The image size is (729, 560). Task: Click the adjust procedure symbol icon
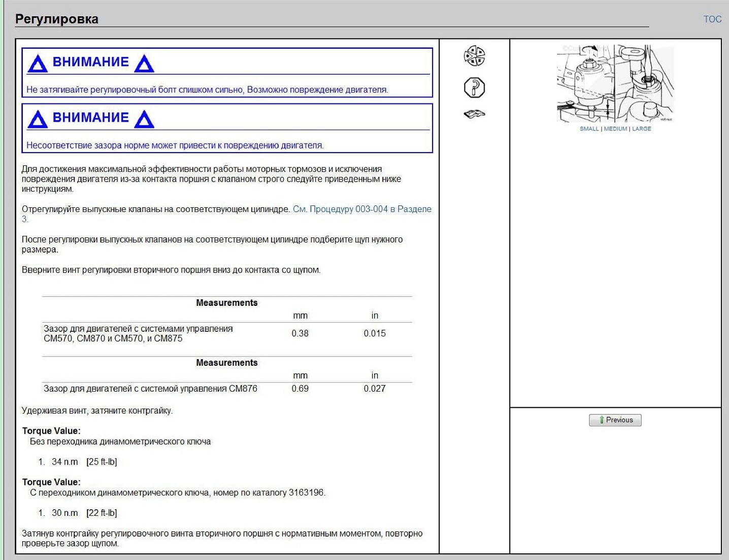click(474, 56)
